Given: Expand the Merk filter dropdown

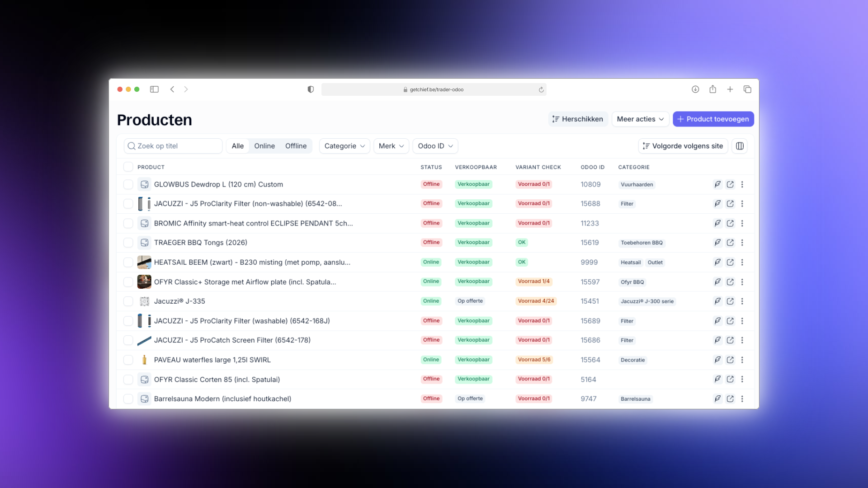Looking at the screenshot, I should point(391,146).
